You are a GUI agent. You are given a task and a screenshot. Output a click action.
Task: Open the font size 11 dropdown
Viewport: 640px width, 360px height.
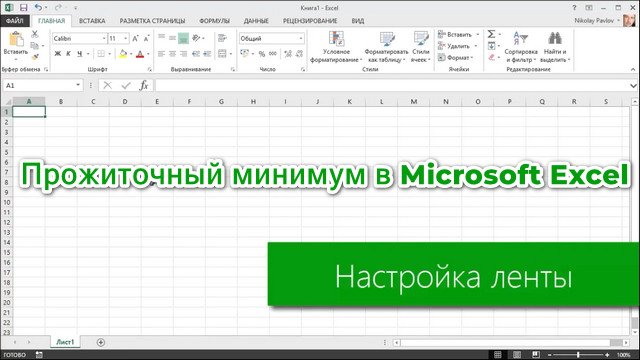pos(126,38)
